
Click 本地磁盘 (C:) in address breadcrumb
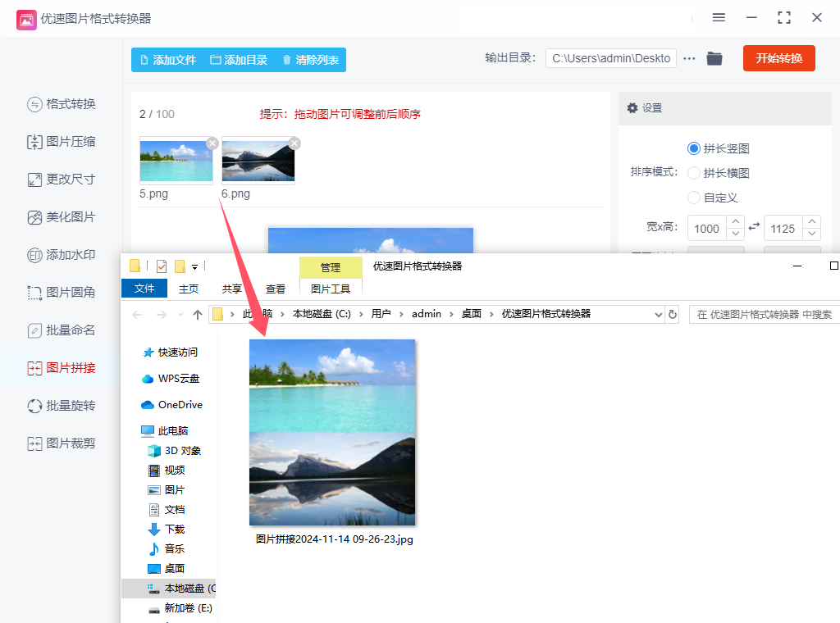coord(322,314)
